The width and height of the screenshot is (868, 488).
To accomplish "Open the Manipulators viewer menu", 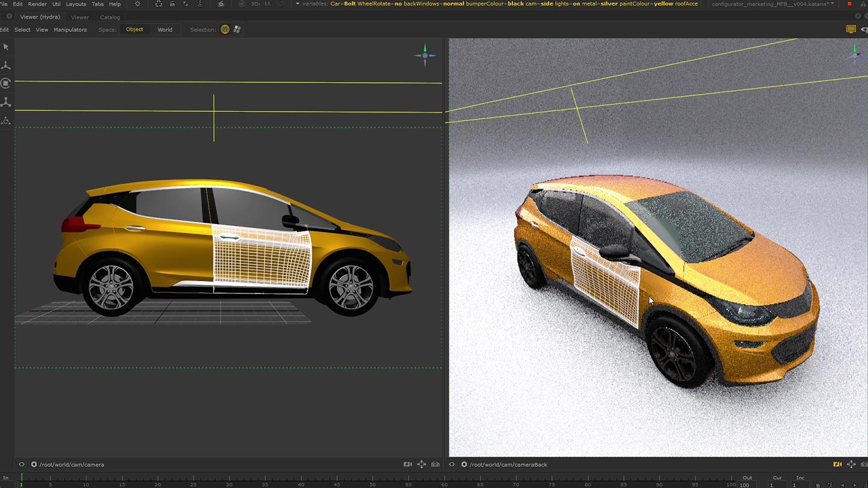I will [x=70, y=30].
